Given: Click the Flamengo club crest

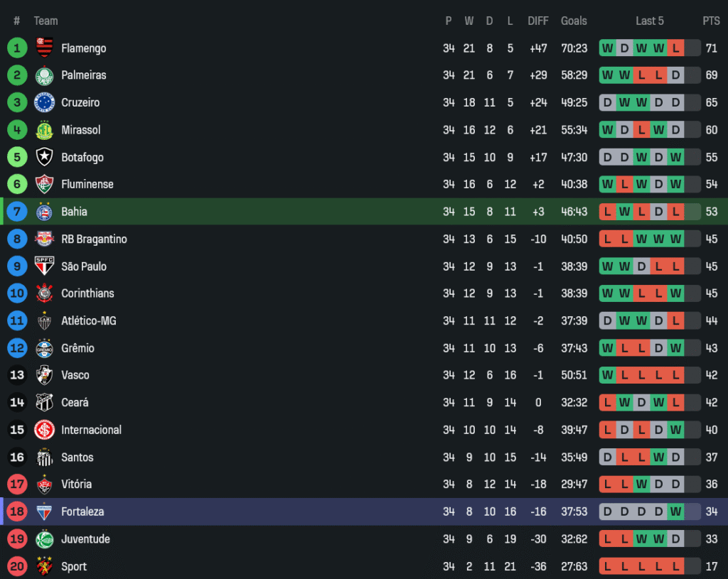Looking at the screenshot, I should coord(45,48).
